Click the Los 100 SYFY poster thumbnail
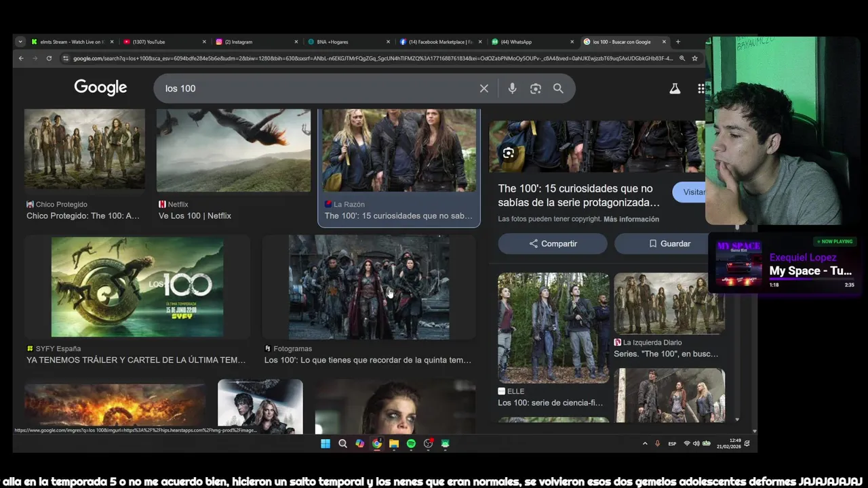 137,287
